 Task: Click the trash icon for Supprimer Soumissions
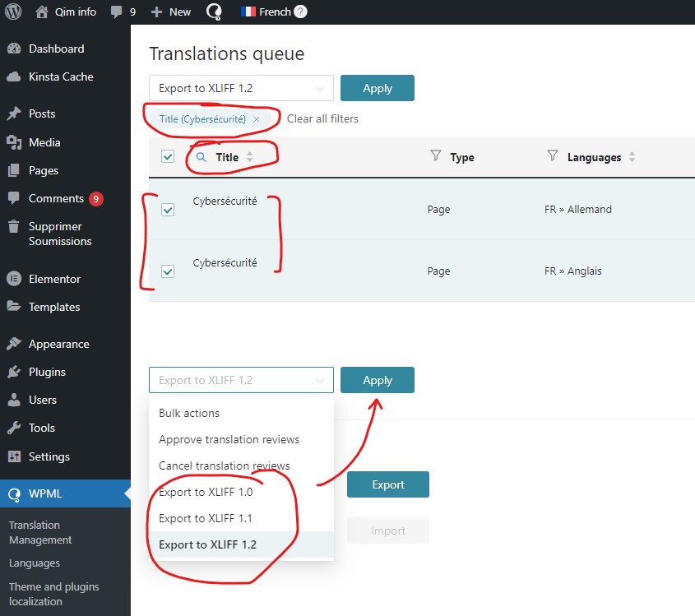[x=14, y=226]
